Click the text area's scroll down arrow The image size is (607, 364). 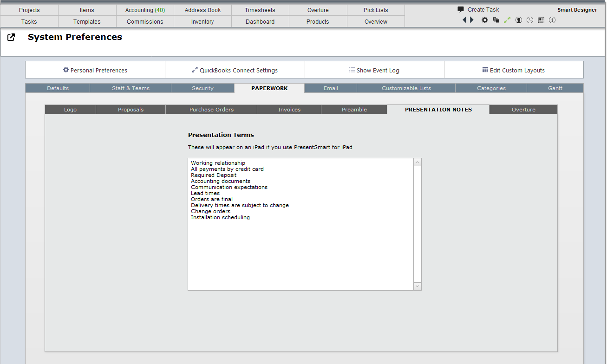pyautogui.click(x=417, y=286)
